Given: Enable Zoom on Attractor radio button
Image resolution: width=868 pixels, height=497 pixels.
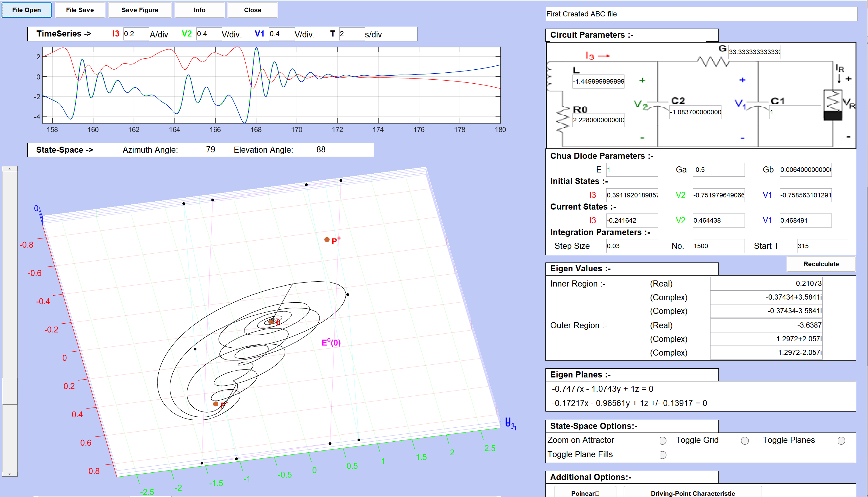Looking at the screenshot, I should [662, 441].
